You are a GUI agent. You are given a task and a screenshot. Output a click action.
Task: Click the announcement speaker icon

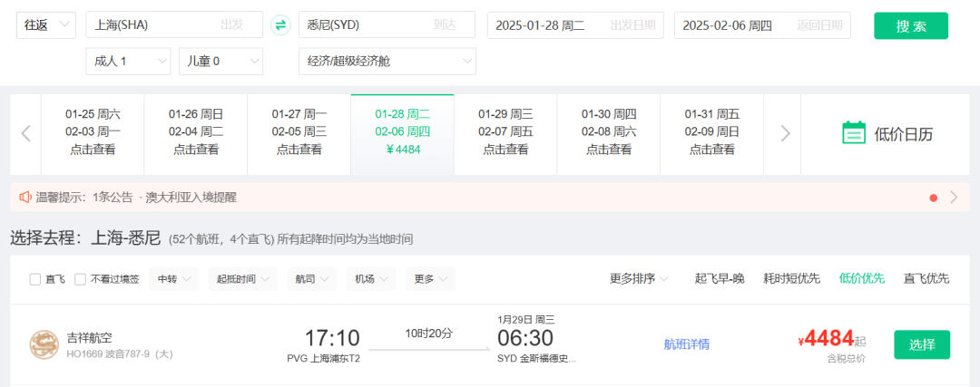[x=24, y=197]
